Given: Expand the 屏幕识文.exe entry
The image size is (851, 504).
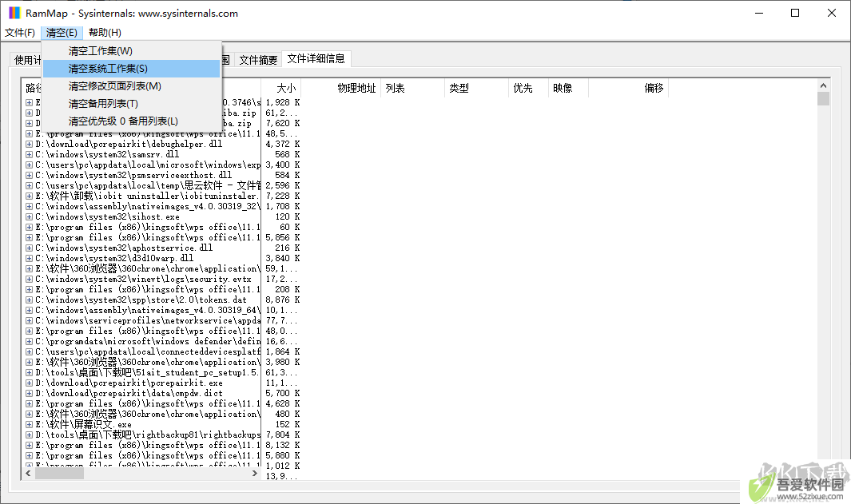Looking at the screenshot, I should pos(30,425).
